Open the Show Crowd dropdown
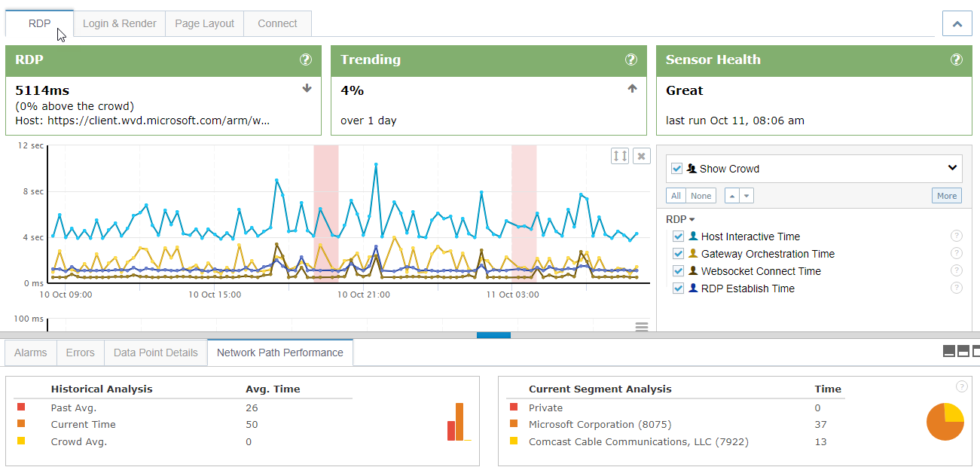 click(x=952, y=168)
